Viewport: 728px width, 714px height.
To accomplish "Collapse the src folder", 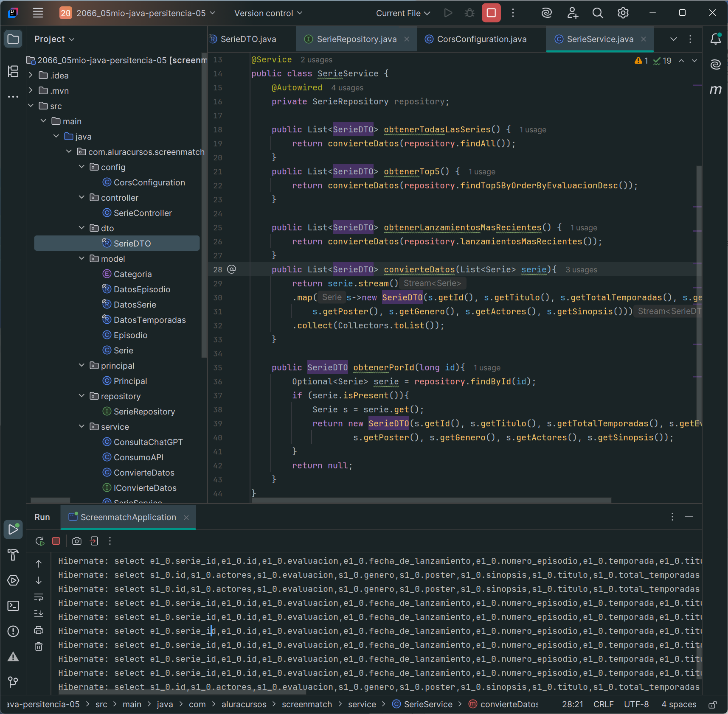I will (x=31, y=106).
